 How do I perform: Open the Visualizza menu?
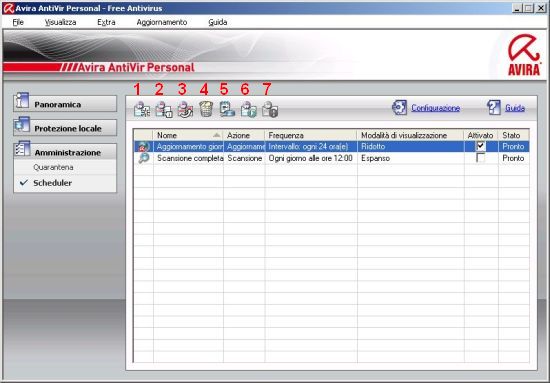point(60,22)
